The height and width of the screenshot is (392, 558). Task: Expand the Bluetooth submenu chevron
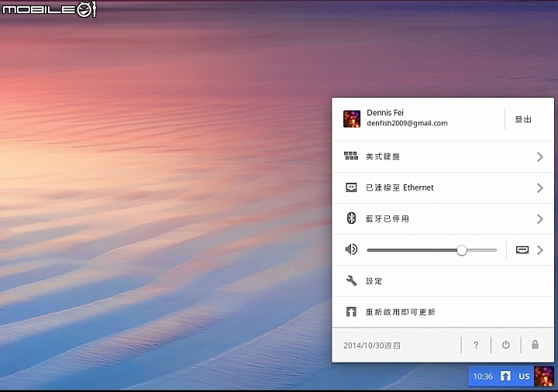[x=540, y=218]
